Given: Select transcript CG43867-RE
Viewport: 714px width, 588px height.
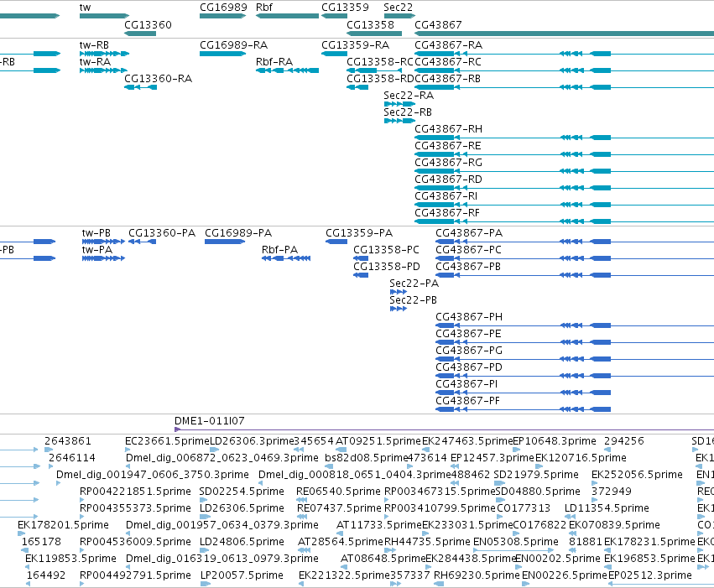Looking at the screenshot, I should [448, 146].
